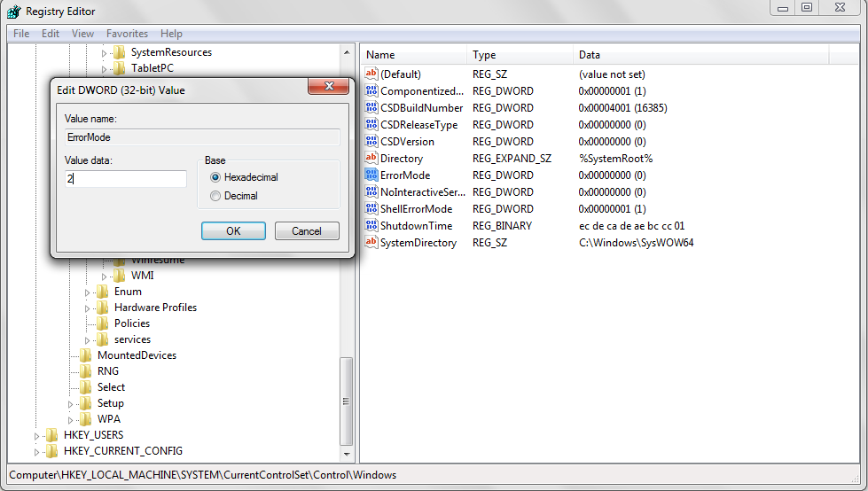
Task: Click the Enum folder icon
Action: [x=103, y=292]
